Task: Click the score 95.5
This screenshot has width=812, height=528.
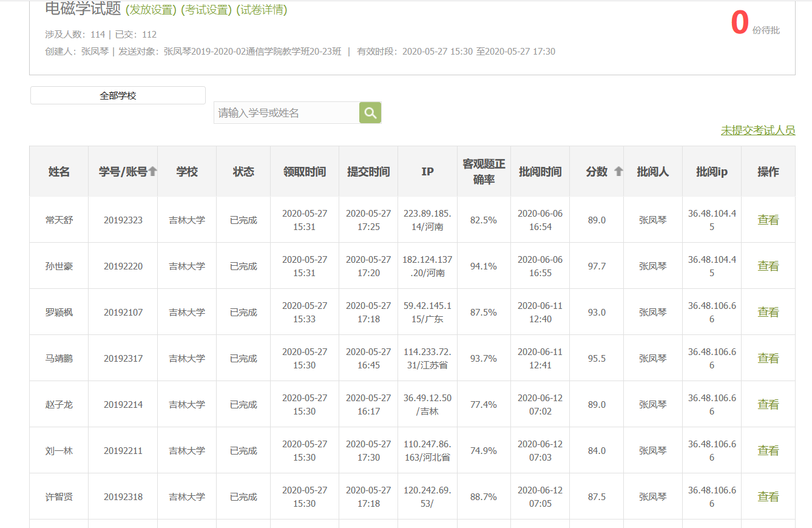Action: [x=597, y=358]
